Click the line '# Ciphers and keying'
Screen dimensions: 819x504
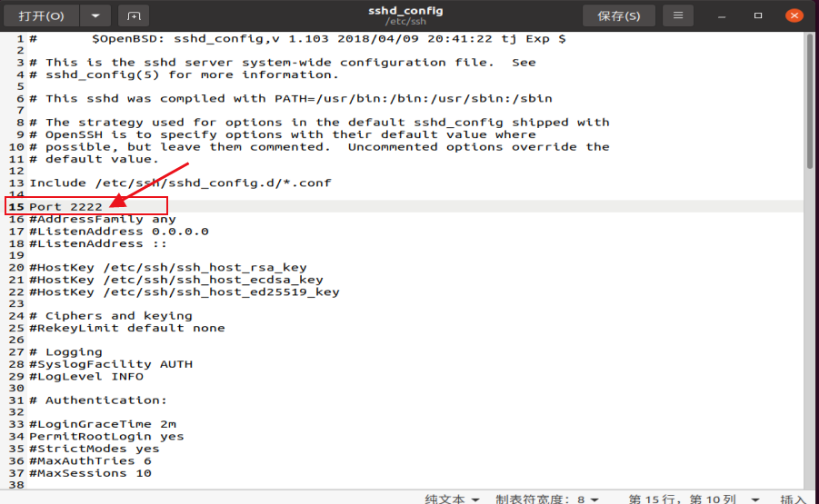pyautogui.click(x=111, y=316)
